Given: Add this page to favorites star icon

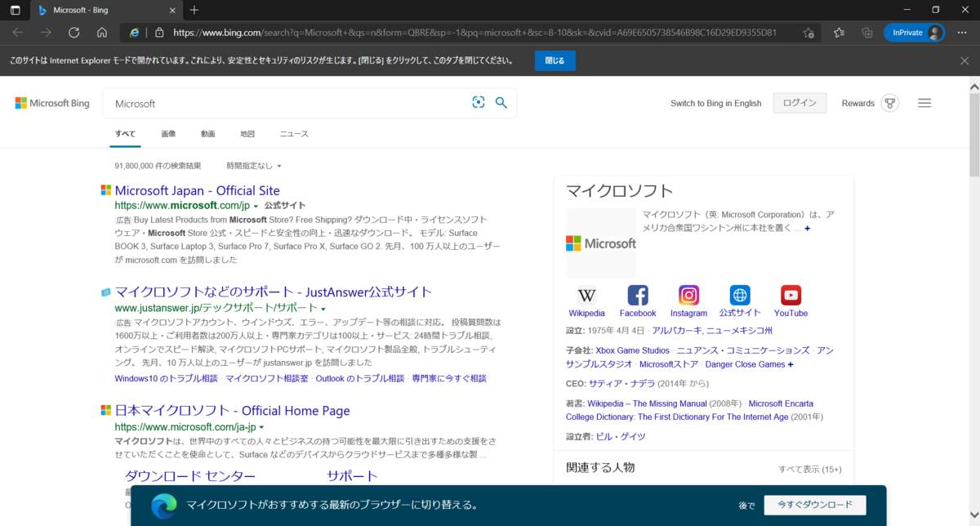Looking at the screenshot, I should tap(808, 33).
